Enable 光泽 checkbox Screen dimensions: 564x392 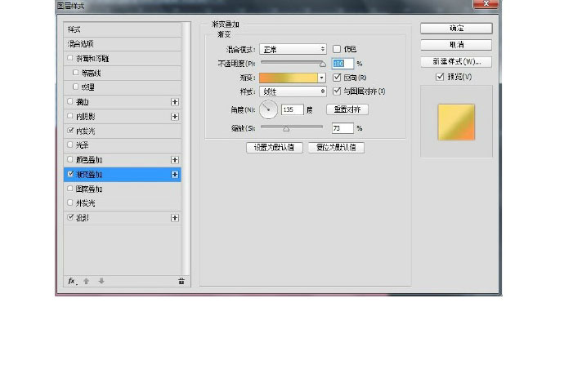coord(70,145)
